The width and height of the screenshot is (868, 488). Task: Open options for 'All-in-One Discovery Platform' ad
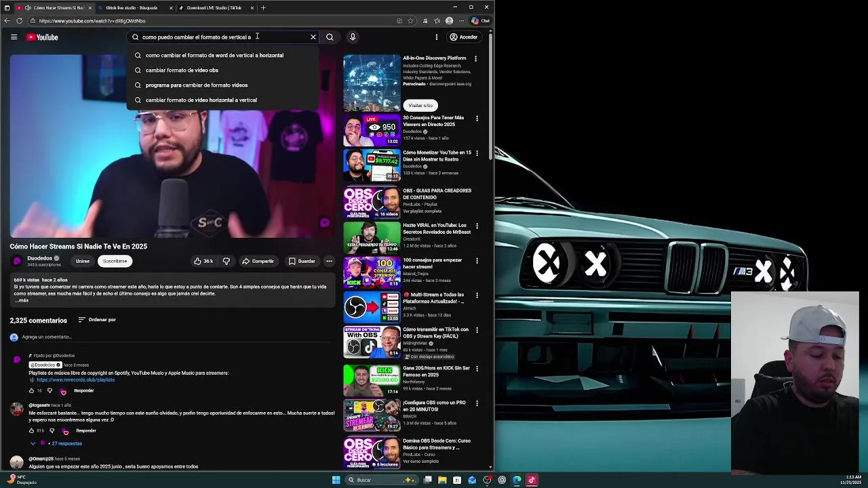(475, 59)
